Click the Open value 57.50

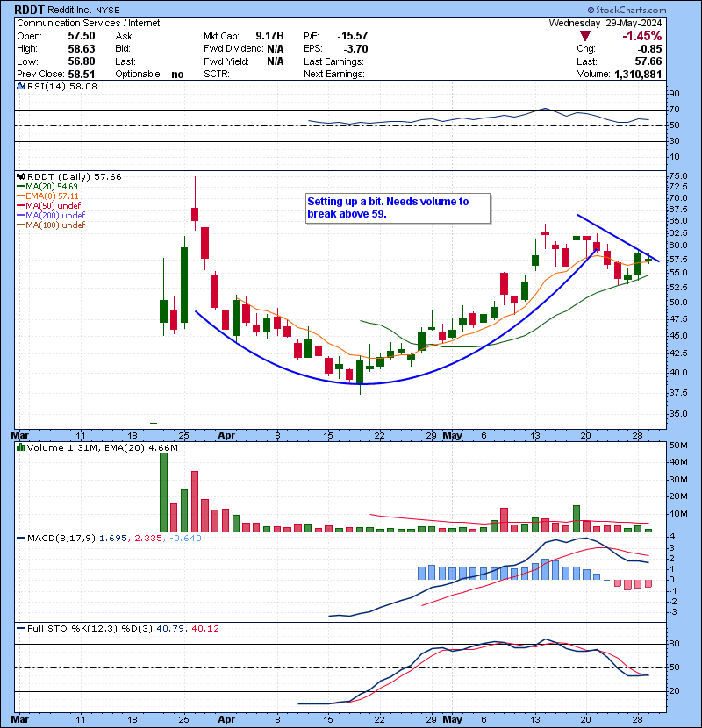pyautogui.click(x=82, y=36)
